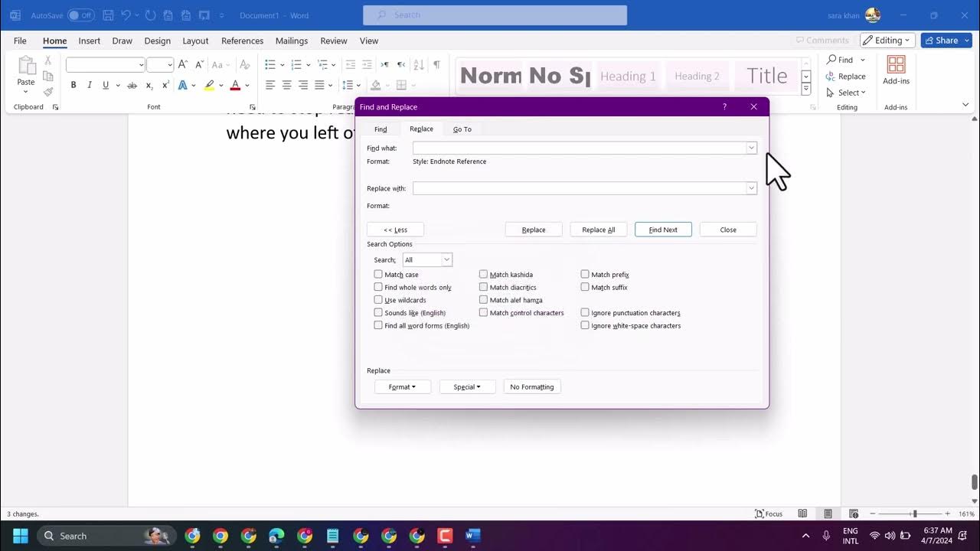This screenshot has width=980, height=551.
Task: Open the Insert ribbon tab
Action: [90, 41]
